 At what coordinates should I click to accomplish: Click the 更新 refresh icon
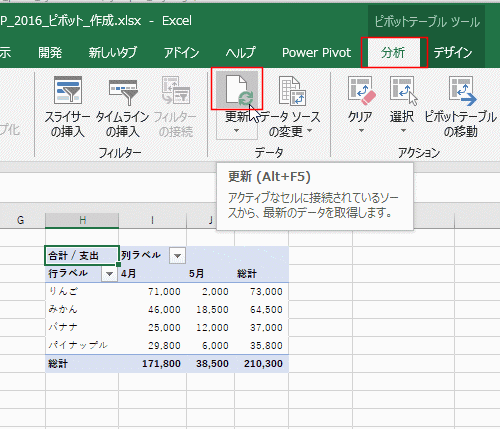point(237,89)
